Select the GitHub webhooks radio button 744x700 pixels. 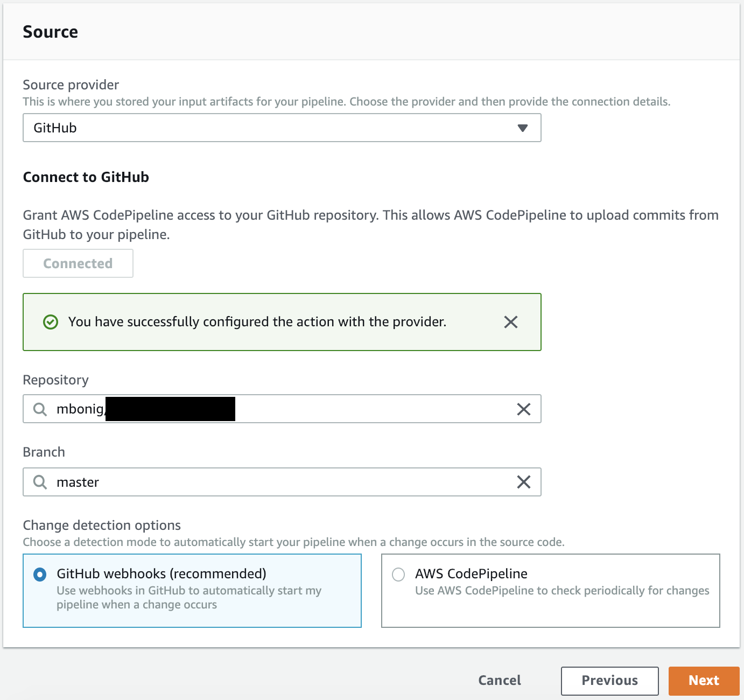pyautogui.click(x=40, y=575)
